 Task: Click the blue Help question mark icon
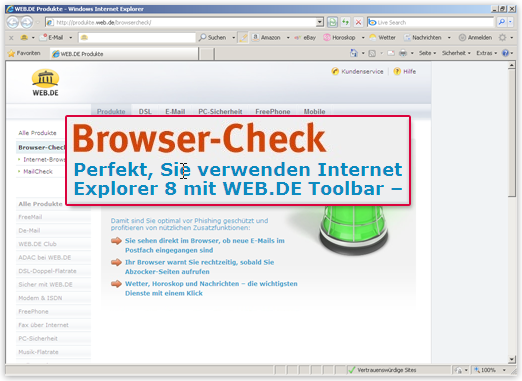click(506, 53)
